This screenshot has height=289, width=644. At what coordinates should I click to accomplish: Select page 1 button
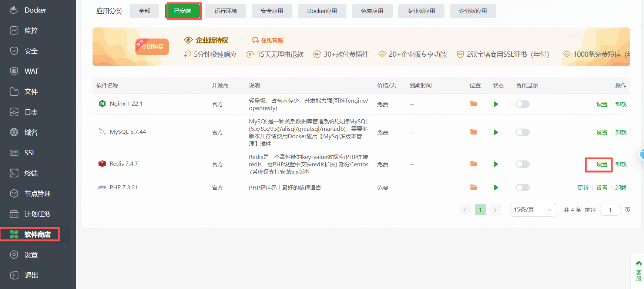(x=480, y=210)
